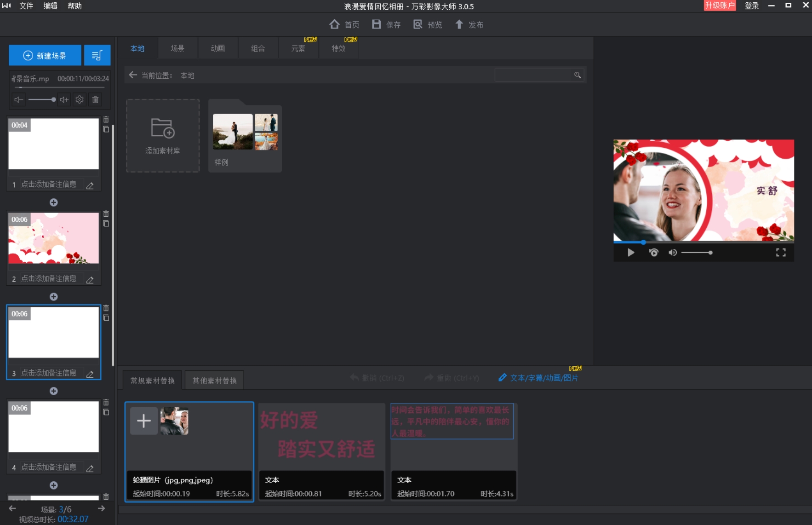Edit the note for scene 4

click(90, 468)
